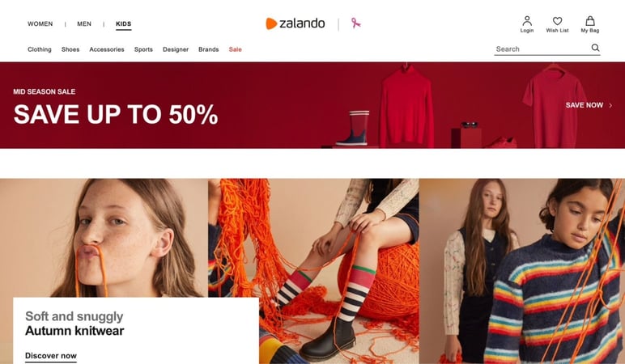Screen dimensions: 625x364
Task: Open the My Bag shopping icon
Action: 590,21
